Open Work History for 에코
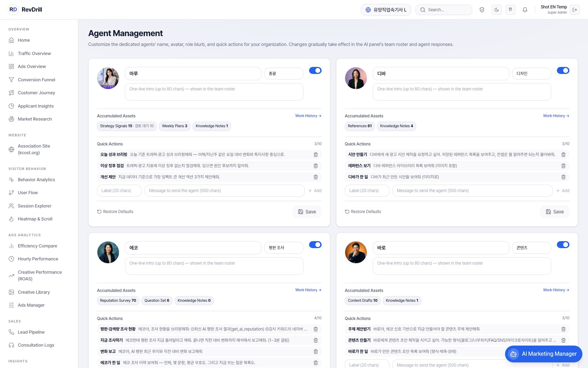 pyautogui.click(x=308, y=290)
